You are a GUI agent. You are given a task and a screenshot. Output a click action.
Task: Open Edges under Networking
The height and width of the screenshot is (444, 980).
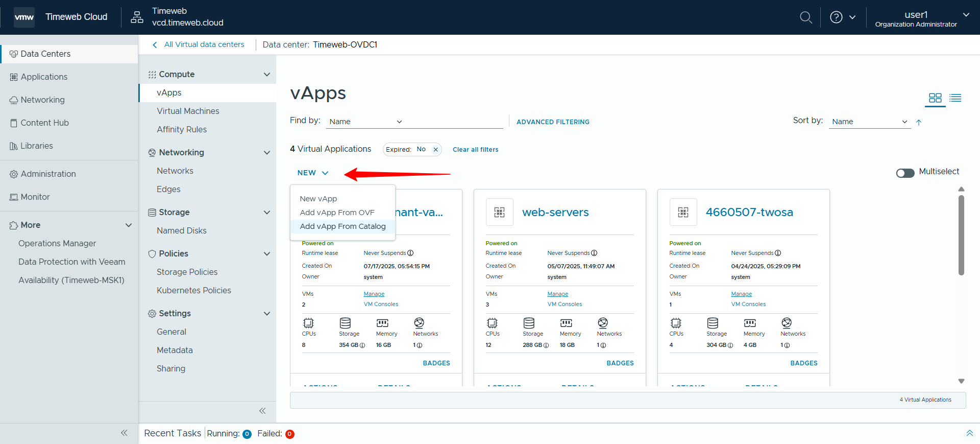click(168, 189)
